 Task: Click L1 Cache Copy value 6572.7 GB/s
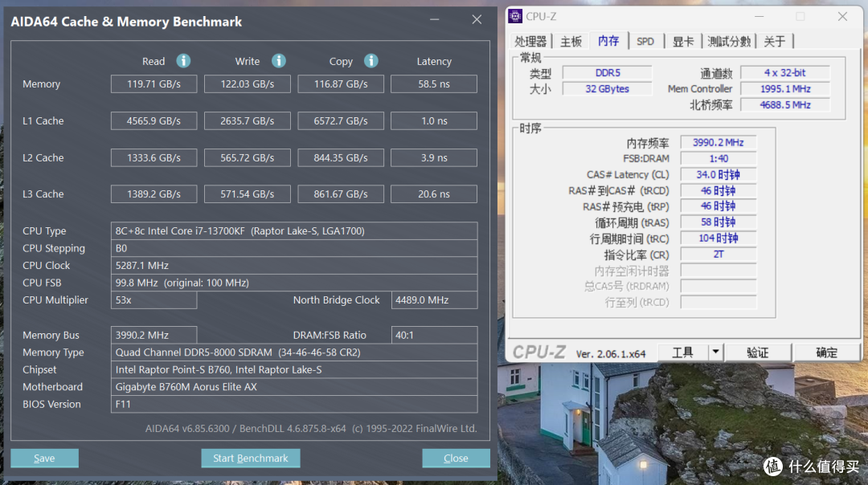tap(341, 120)
